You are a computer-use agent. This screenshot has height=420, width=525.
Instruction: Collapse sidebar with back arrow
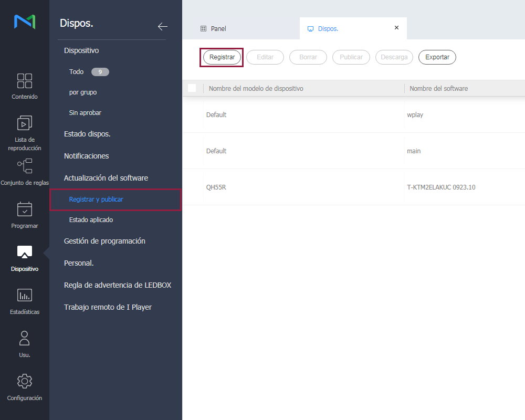click(163, 27)
